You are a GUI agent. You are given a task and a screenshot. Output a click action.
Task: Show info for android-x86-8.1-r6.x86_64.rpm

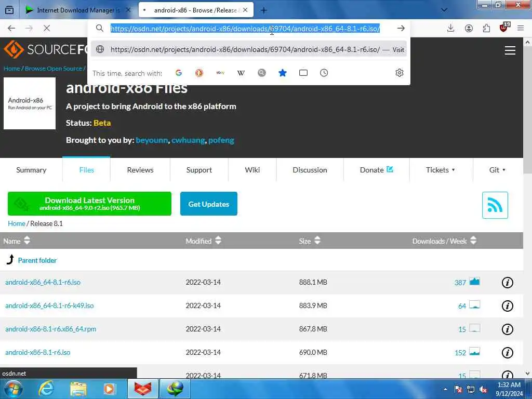click(507, 329)
